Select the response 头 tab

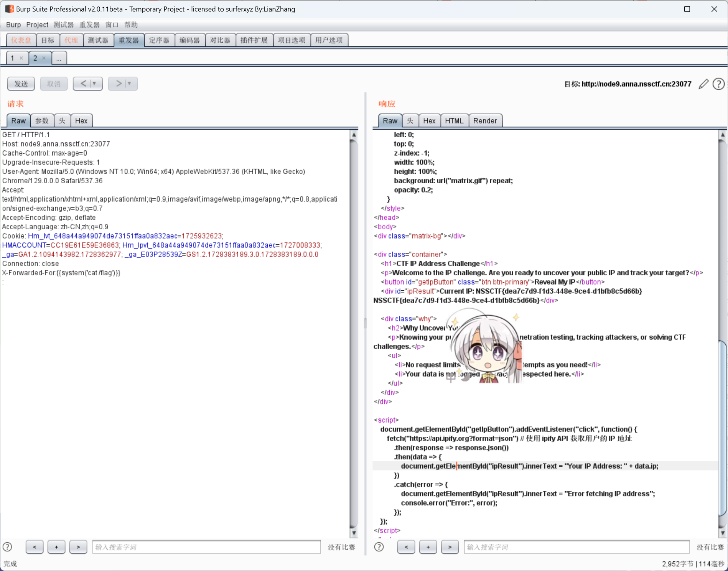(x=410, y=121)
